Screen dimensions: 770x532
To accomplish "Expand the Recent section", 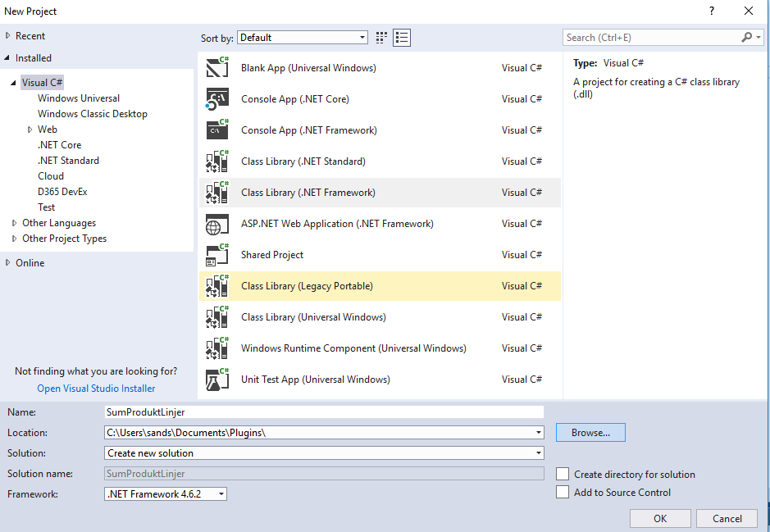I will tap(7, 36).
